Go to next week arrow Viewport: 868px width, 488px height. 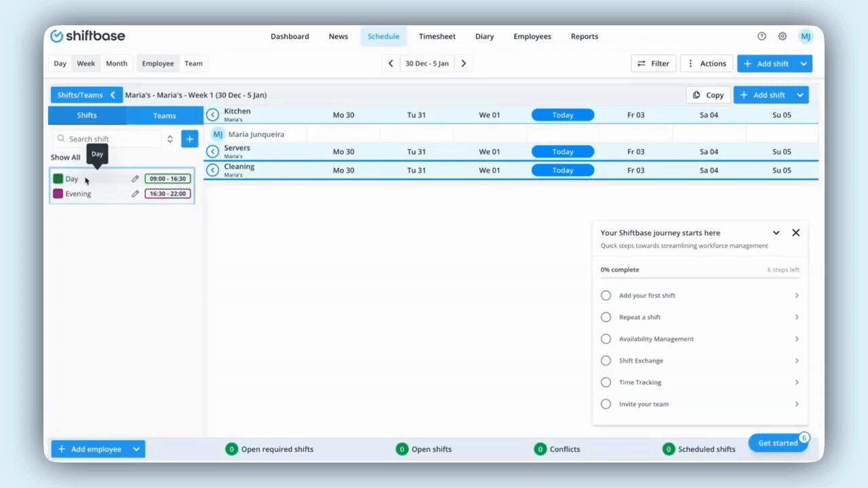[x=464, y=64]
